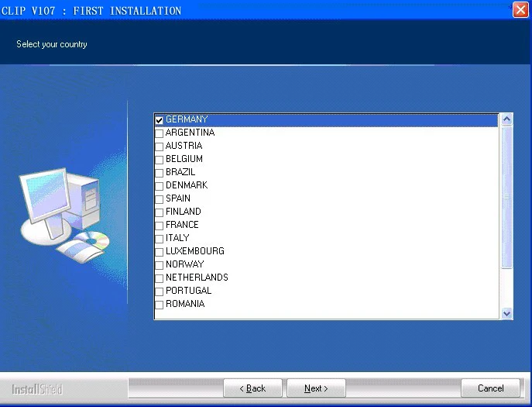
Task: Highlight the NETHERLANDS label
Action: [x=197, y=278]
